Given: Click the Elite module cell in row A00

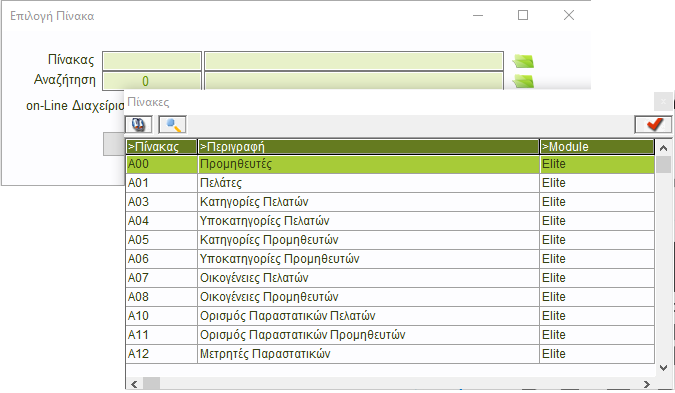Looking at the screenshot, I should [597, 164].
